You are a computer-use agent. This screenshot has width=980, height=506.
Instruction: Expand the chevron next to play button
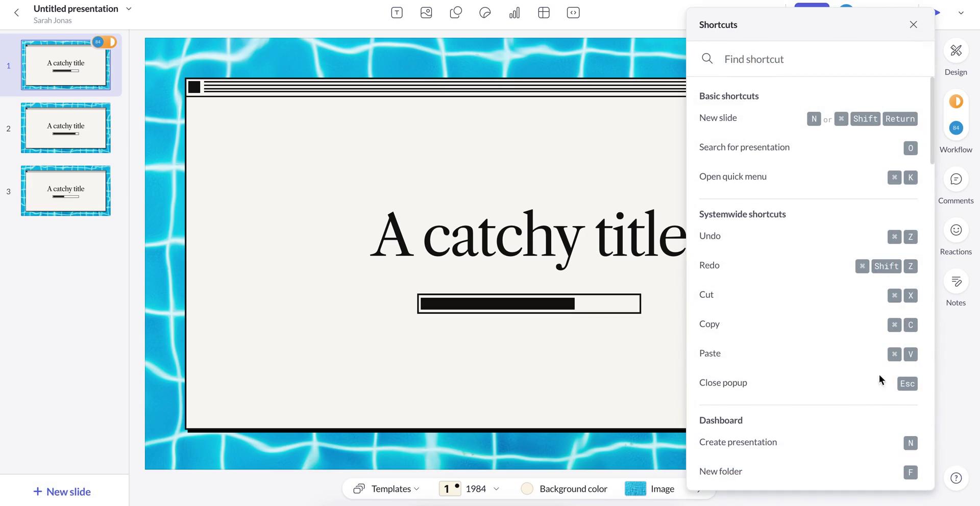click(961, 13)
